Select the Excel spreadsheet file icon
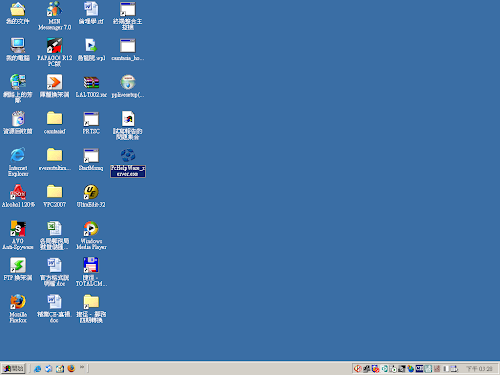Viewport: 500px width, 375px height. 54,229
